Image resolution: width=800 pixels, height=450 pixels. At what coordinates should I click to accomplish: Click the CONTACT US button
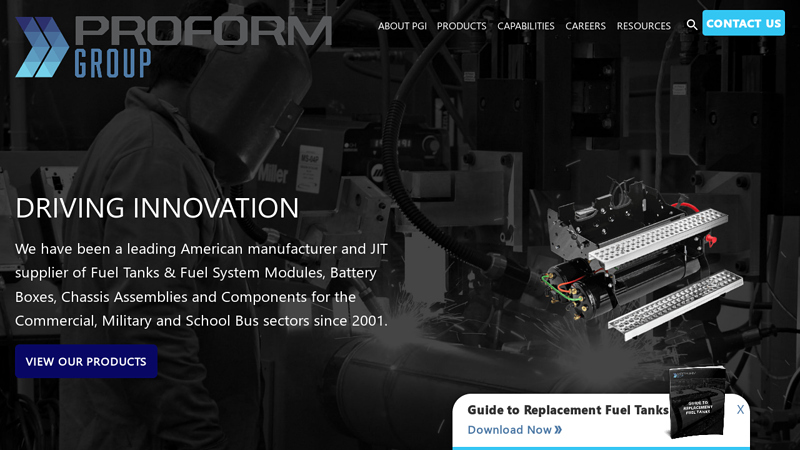pos(743,23)
